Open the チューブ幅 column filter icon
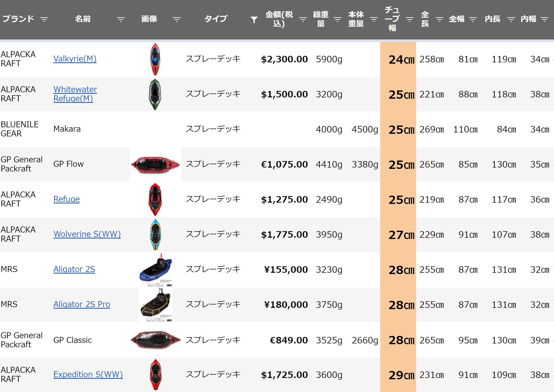554x392 pixels. click(x=410, y=19)
